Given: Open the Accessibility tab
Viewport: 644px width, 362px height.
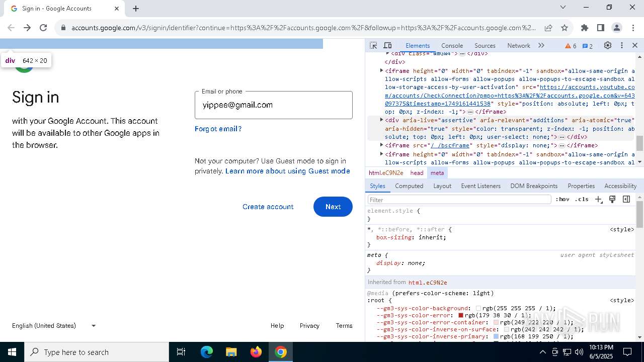Looking at the screenshot, I should pyautogui.click(x=620, y=186).
